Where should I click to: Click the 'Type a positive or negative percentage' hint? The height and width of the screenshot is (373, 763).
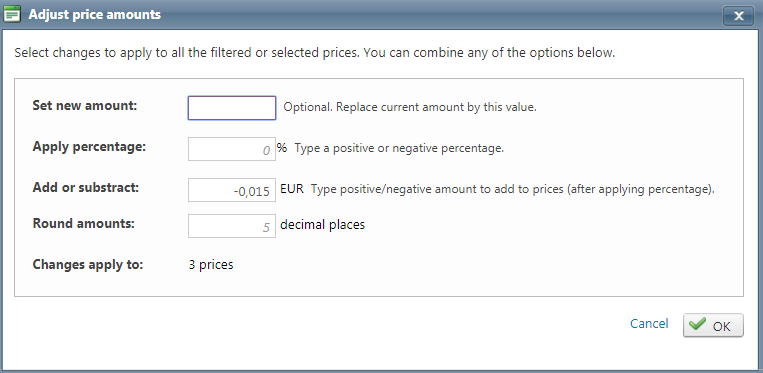click(399, 148)
